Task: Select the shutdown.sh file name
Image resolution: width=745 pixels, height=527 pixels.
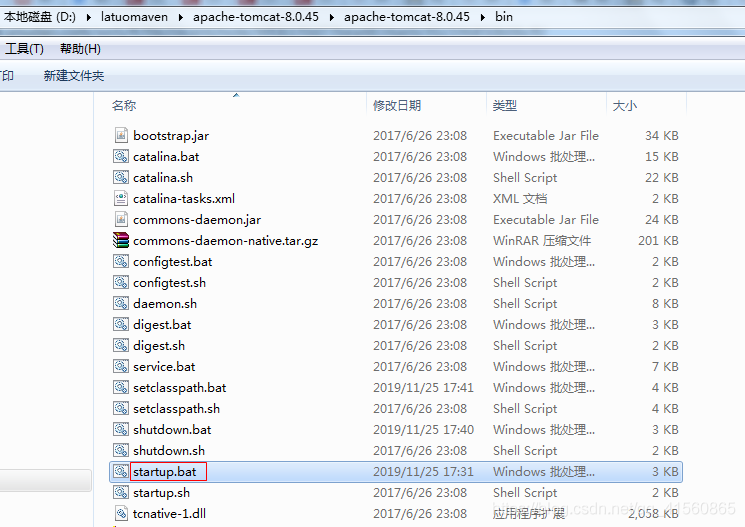Action: click(169, 451)
